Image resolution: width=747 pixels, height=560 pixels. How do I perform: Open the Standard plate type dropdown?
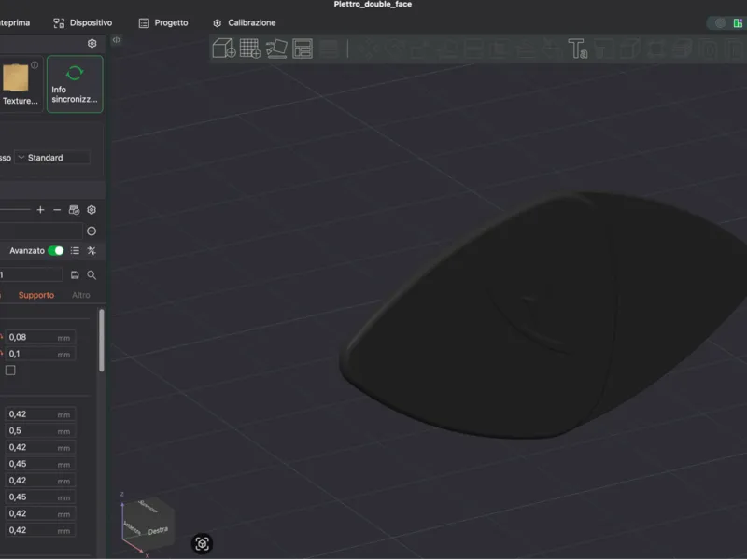pyautogui.click(x=52, y=158)
